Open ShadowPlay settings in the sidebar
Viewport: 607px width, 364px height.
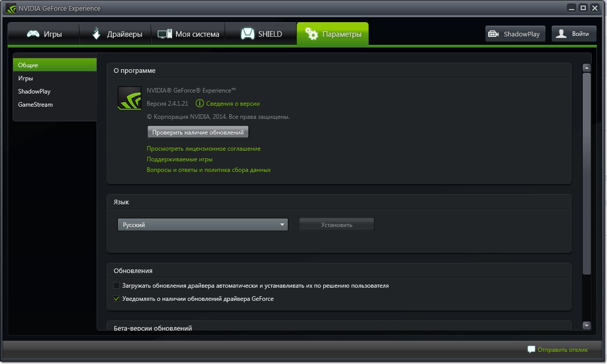pyautogui.click(x=55, y=92)
